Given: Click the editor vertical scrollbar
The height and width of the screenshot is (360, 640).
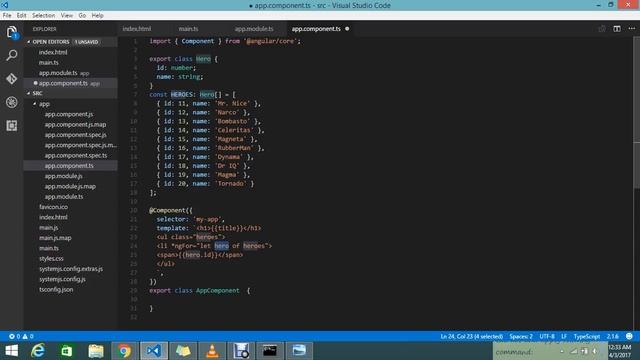Looking at the screenshot, I should (636, 112).
